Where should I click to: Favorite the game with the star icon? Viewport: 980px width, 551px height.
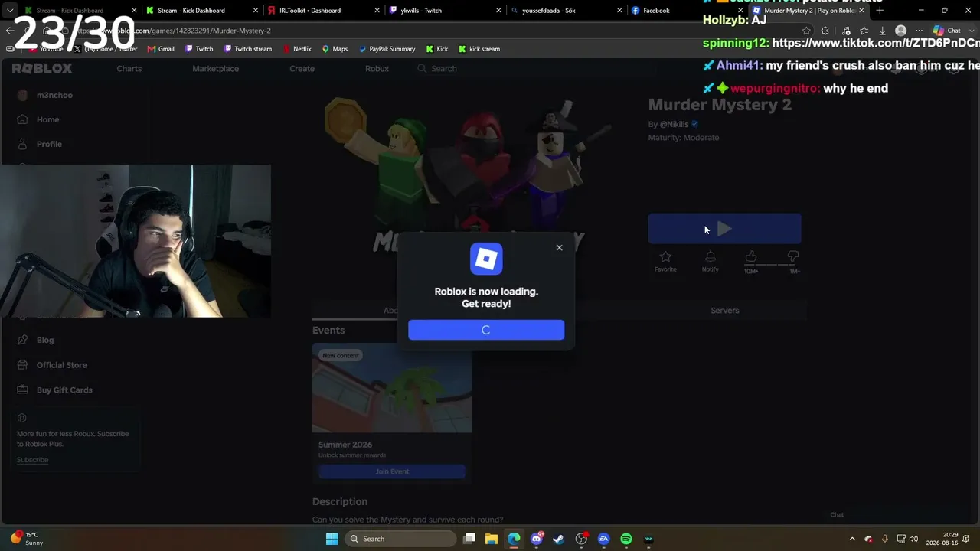(665, 257)
